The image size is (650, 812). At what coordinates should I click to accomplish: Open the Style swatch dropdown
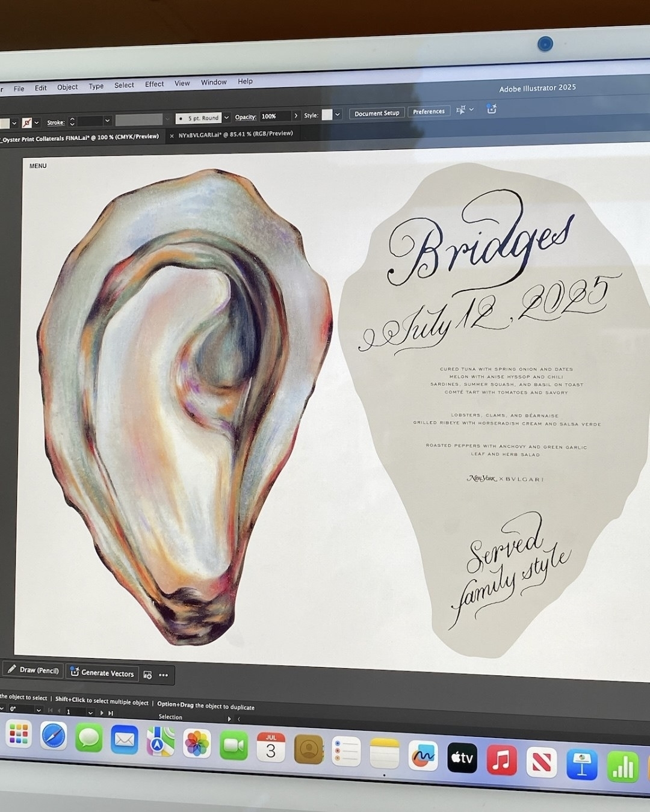pos(338,114)
